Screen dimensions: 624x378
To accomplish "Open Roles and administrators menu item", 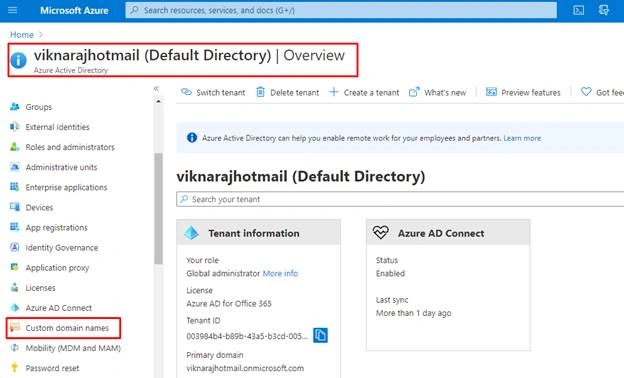I will coord(70,147).
